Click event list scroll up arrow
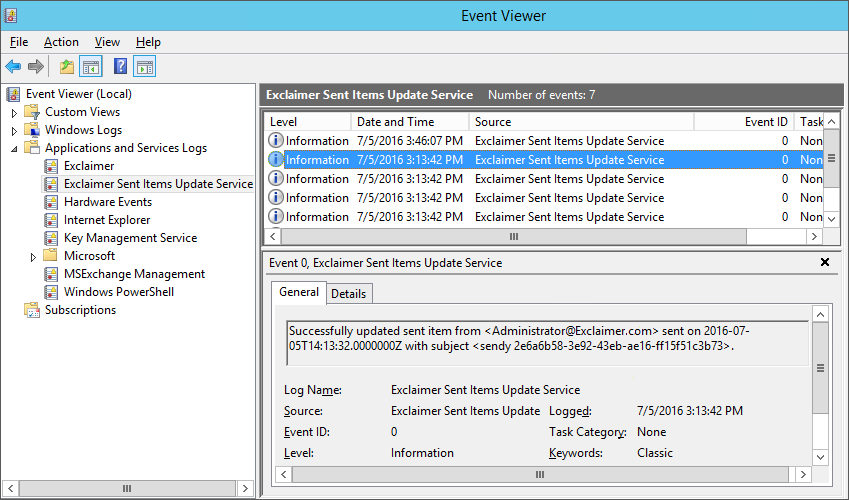 pos(832,122)
